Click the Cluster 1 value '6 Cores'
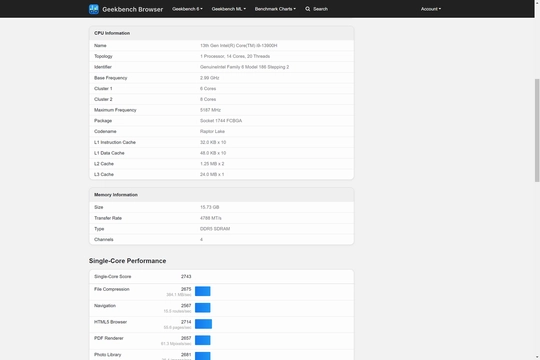 click(208, 89)
